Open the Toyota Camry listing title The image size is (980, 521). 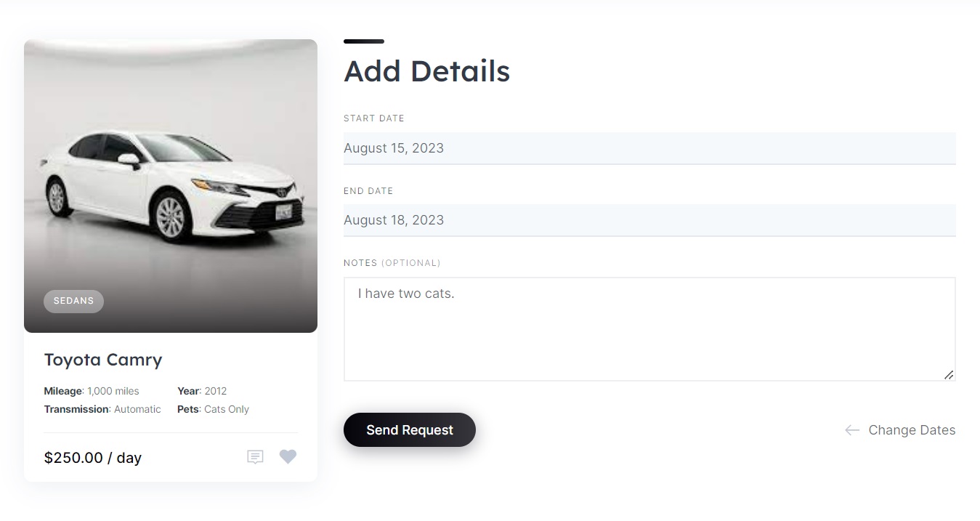(x=103, y=360)
